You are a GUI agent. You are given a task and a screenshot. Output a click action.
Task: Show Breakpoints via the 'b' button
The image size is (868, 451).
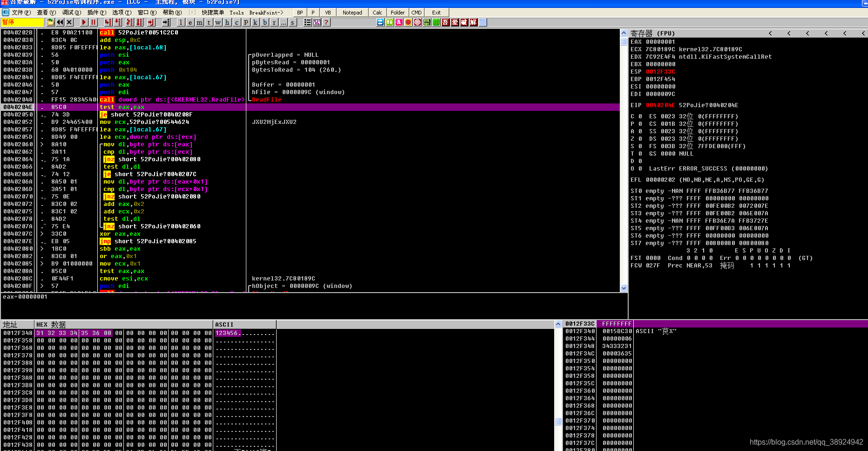click(265, 22)
